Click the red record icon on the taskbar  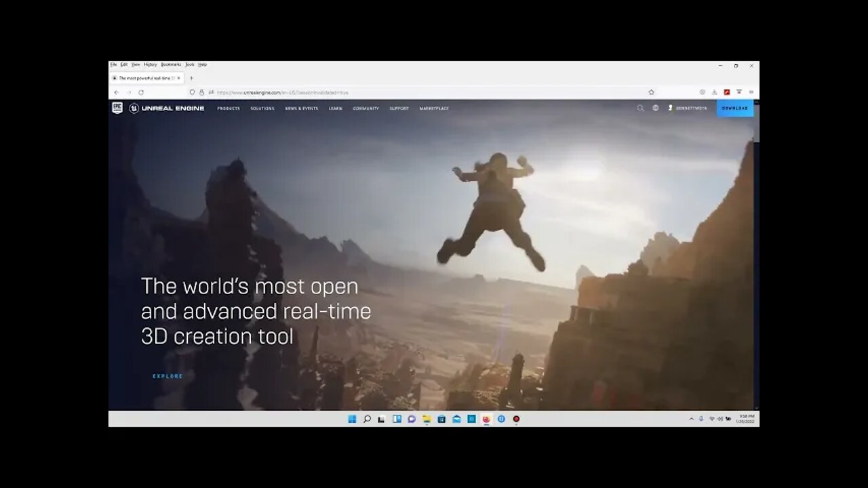point(516,419)
